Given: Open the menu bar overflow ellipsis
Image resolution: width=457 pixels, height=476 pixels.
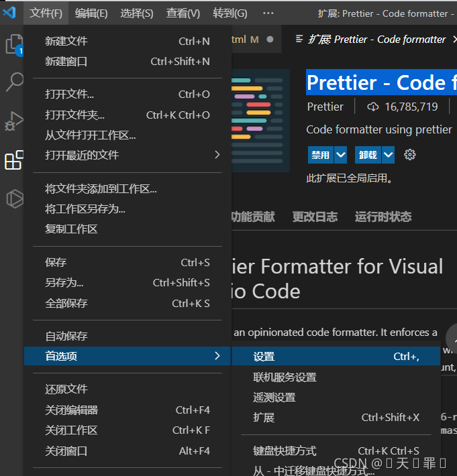Looking at the screenshot, I should 268,13.
